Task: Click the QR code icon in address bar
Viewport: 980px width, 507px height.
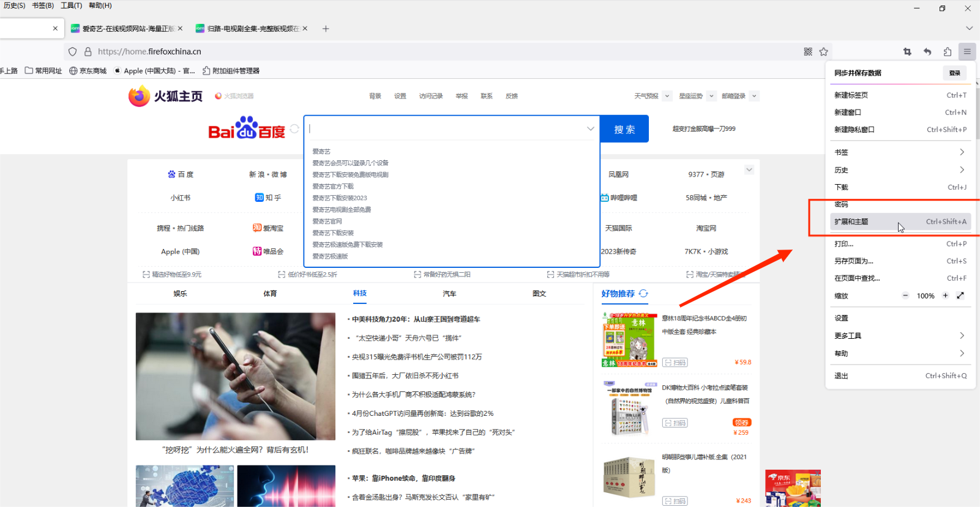Action: tap(808, 52)
